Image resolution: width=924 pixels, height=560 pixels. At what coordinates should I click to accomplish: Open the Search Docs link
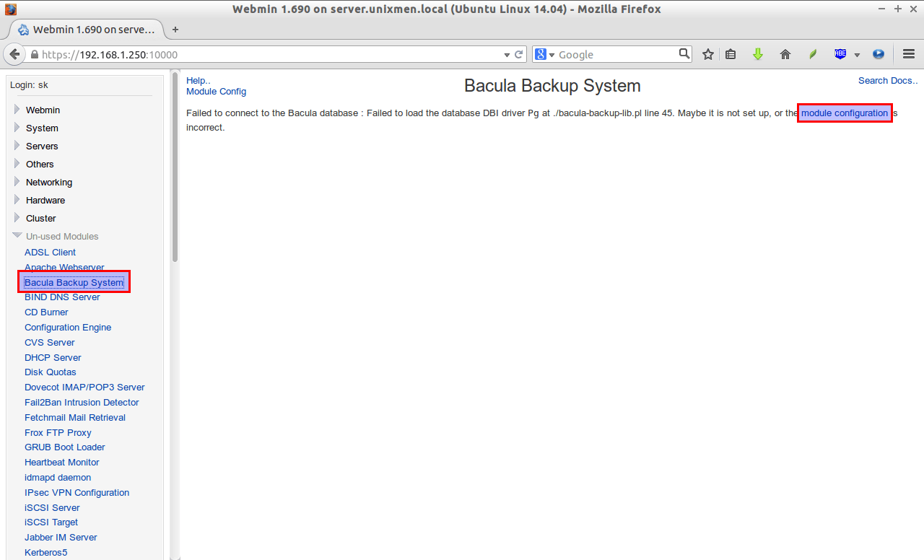pos(887,81)
